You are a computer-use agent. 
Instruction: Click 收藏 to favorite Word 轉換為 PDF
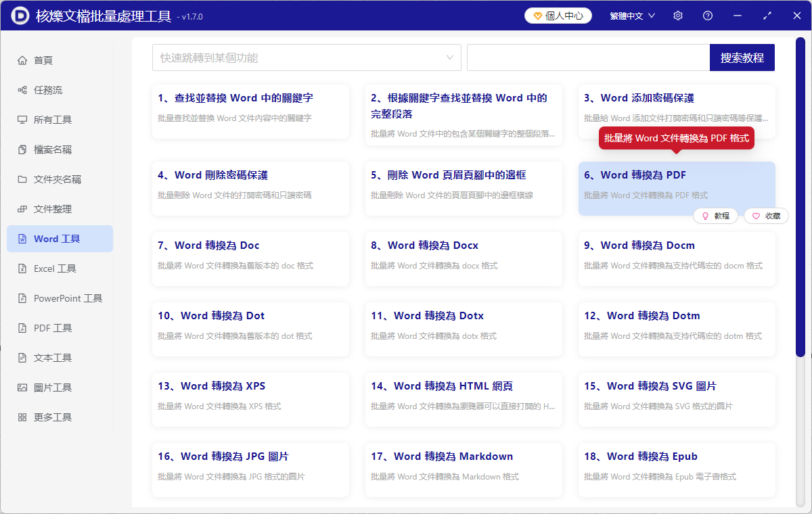pos(765,216)
